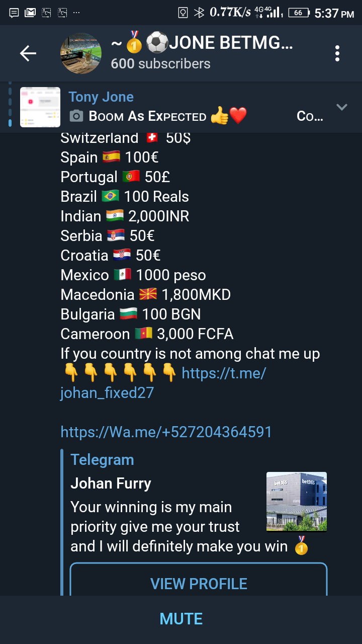The image size is (362, 644).
Task: Tap the battery indicator in status bar
Action: 298,13
